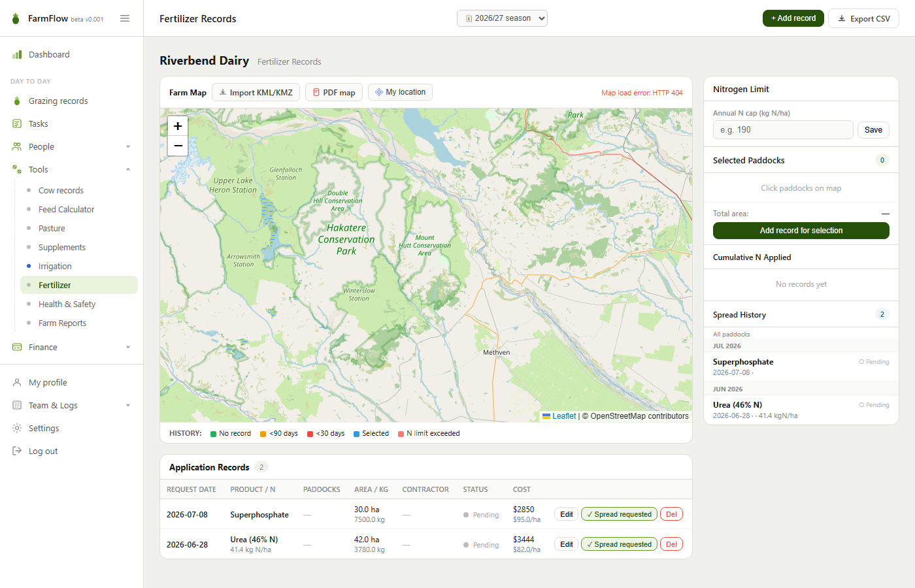This screenshot has height=588, width=915.
Task: Expand the People submenu chevron
Action: [x=128, y=147]
